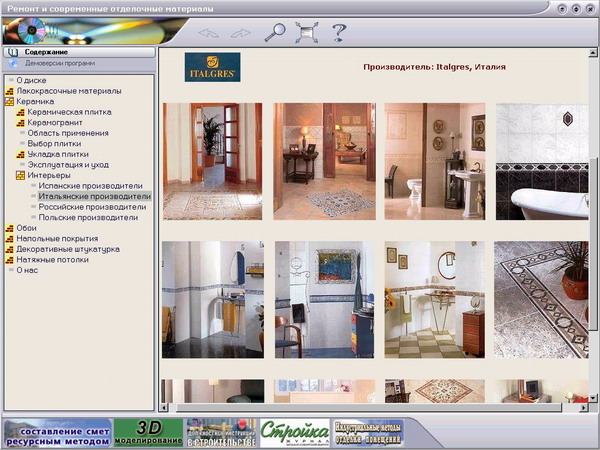
Task: Open the Натяжные потолки section
Action: point(52,259)
